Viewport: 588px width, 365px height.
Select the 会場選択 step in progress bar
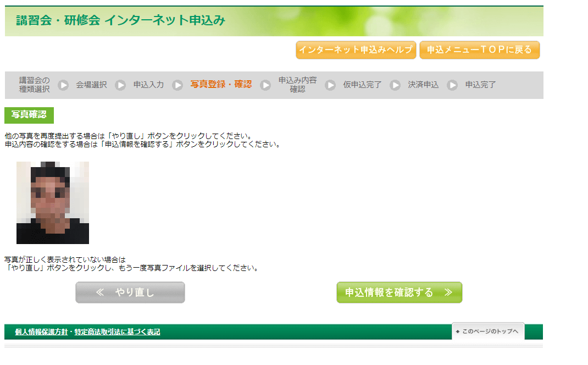91,85
